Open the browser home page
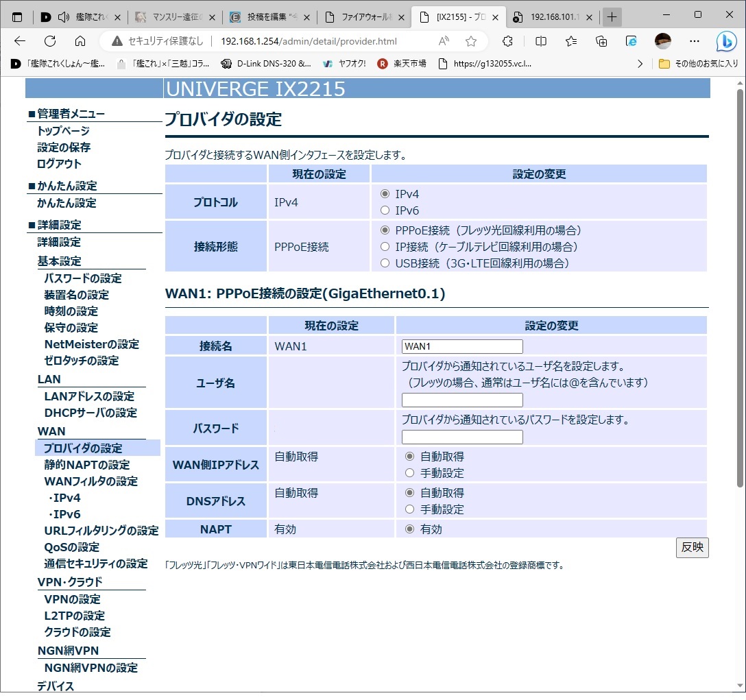The height and width of the screenshot is (700, 746). [x=80, y=41]
